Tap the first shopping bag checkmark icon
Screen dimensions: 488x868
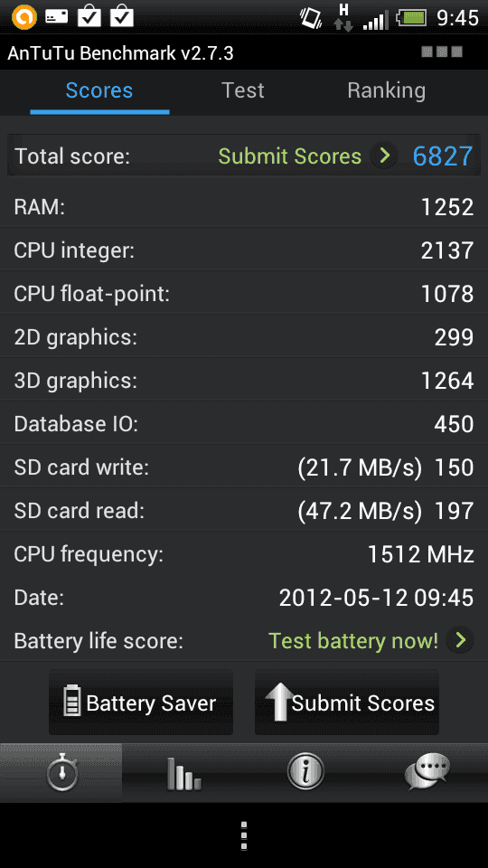pos(89,16)
